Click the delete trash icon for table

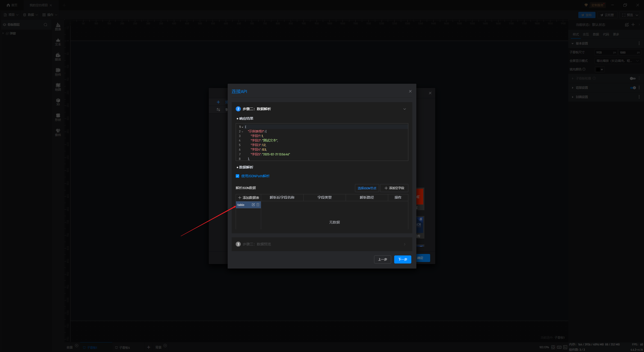258,205
